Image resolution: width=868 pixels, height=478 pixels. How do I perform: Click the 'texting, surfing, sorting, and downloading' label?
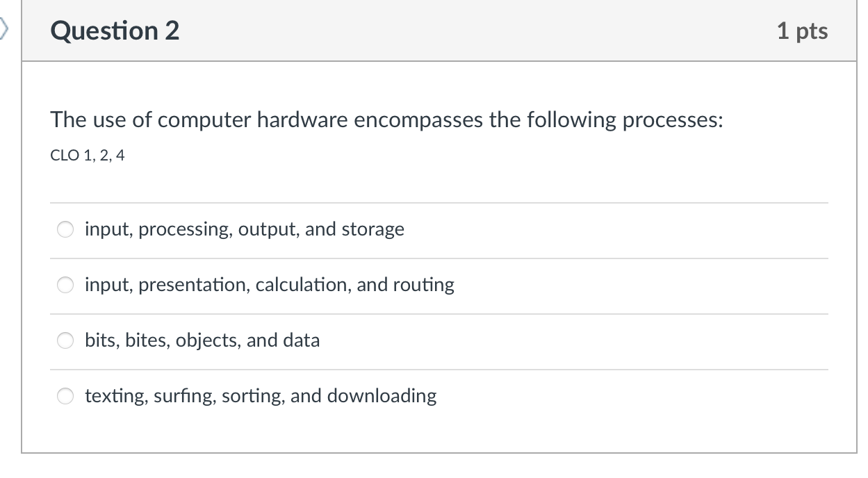261,396
